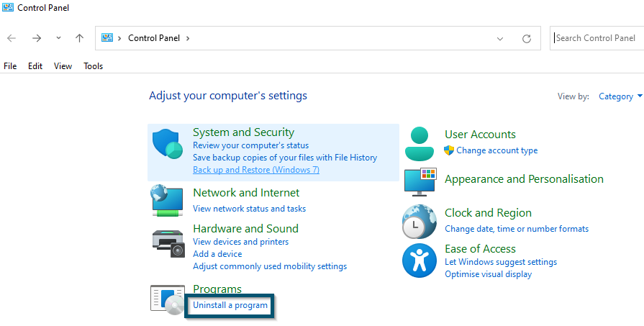Open Let Windows suggest settings

click(x=501, y=261)
